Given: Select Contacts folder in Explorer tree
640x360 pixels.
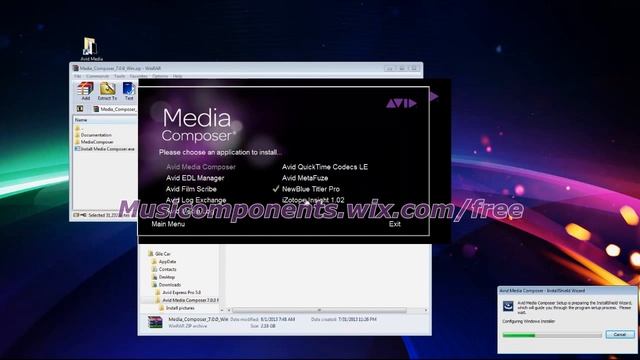Looking at the screenshot, I should pyautogui.click(x=164, y=269).
